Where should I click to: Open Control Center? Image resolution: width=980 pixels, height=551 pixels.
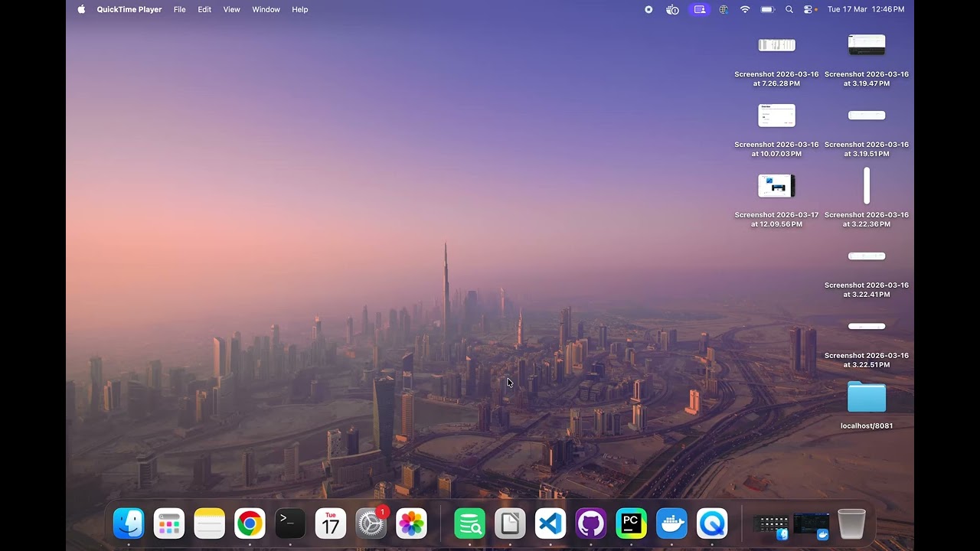coord(808,9)
